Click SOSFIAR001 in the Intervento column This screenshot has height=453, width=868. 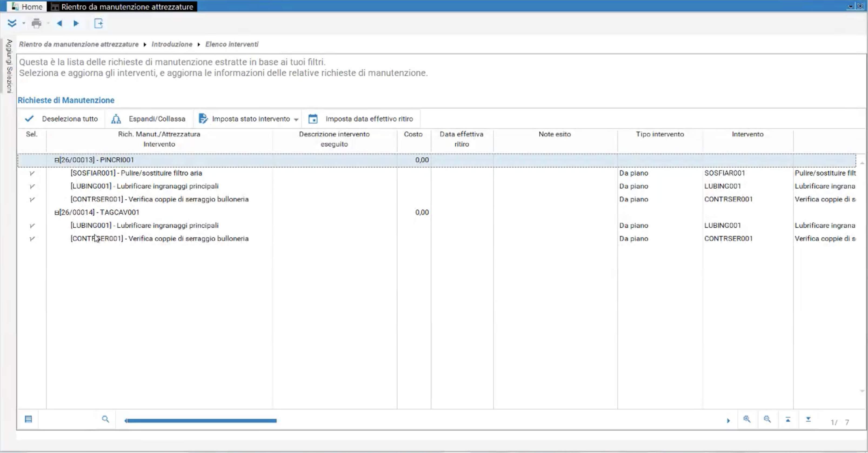[725, 173]
